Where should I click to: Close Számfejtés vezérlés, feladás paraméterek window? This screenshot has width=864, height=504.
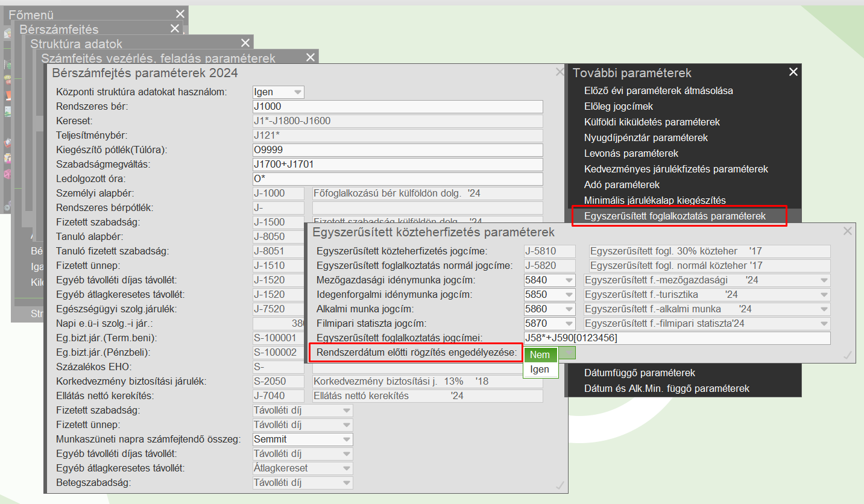(311, 57)
